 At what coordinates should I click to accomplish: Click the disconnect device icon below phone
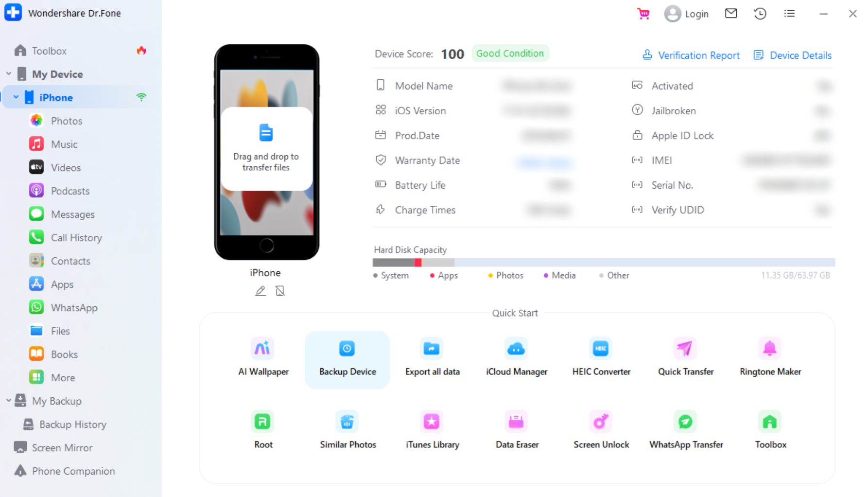click(280, 291)
